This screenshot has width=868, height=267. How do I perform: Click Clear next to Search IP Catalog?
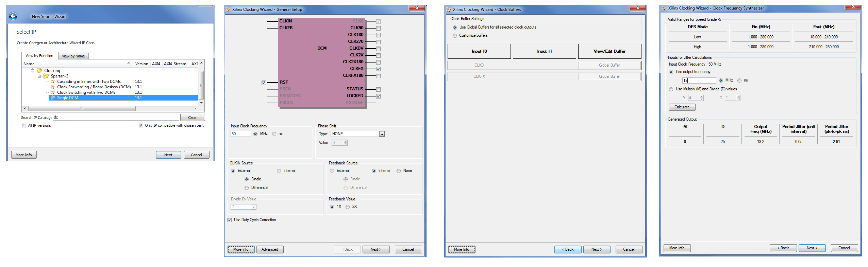tap(193, 118)
